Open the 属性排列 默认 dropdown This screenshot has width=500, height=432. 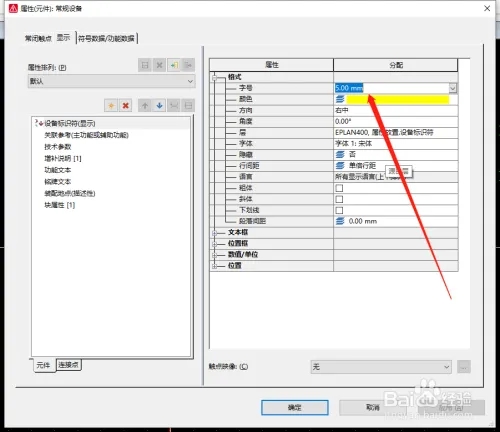(111, 81)
